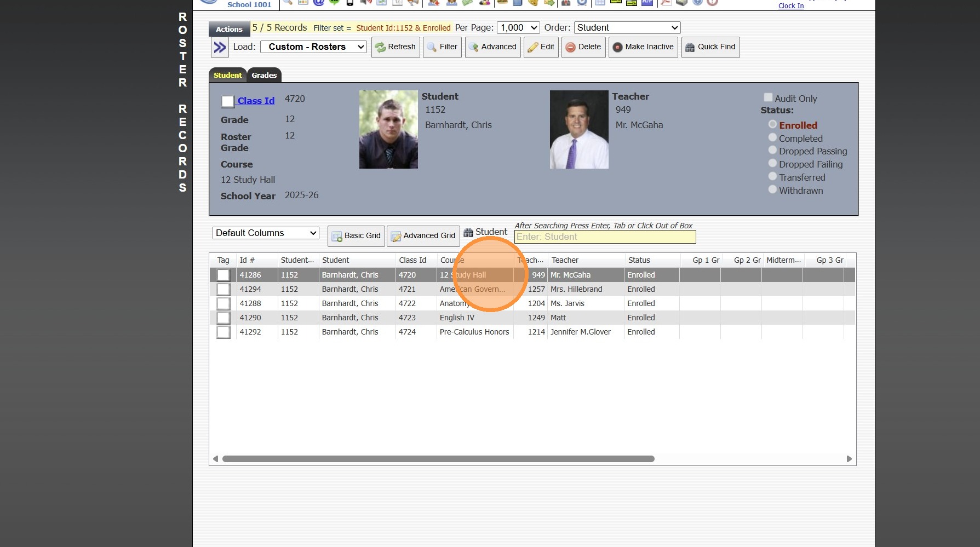Select the Enrolled status radio button
This screenshot has height=547, width=980.
click(x=772, y=124)
